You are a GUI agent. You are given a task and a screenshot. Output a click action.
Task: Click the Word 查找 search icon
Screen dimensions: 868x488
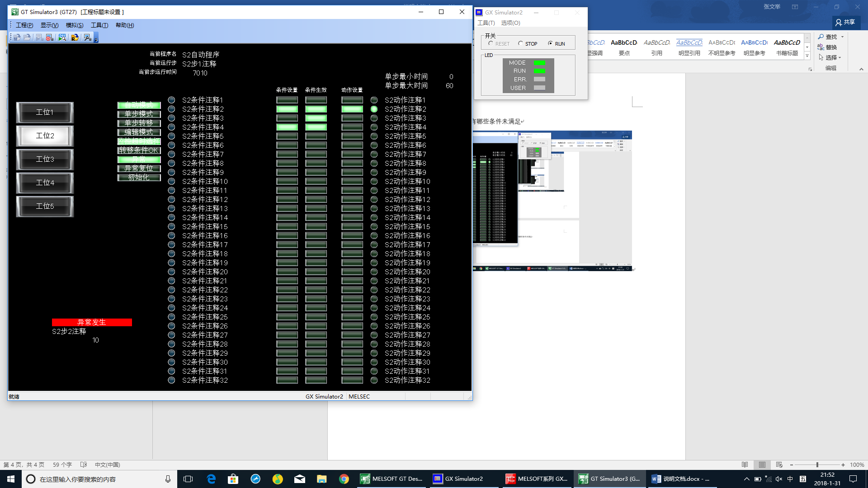821,37
